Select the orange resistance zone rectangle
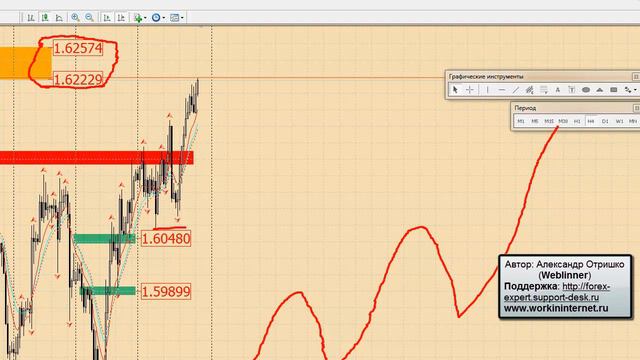 point(26,62)
